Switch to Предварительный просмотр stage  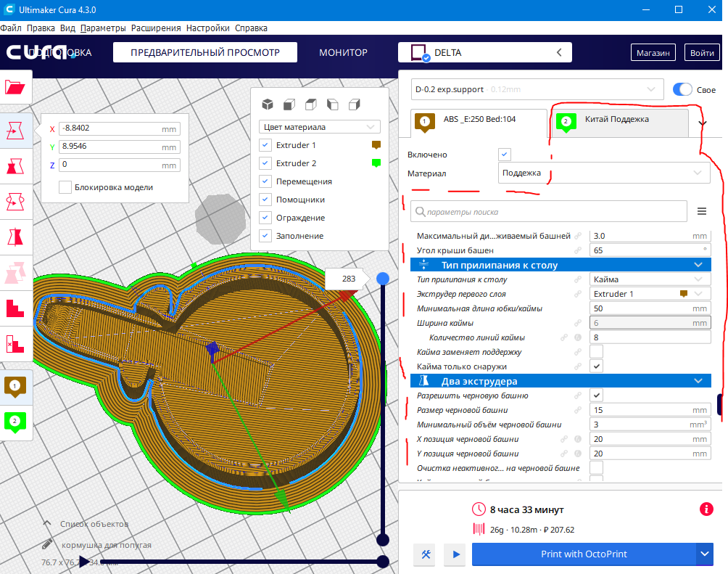[204, 52]
